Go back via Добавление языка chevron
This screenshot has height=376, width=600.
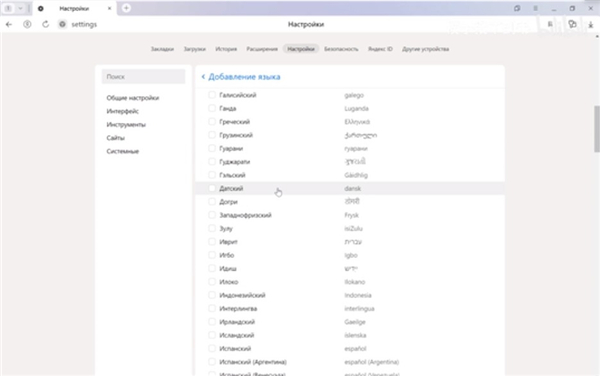click(x=203, y=77)
